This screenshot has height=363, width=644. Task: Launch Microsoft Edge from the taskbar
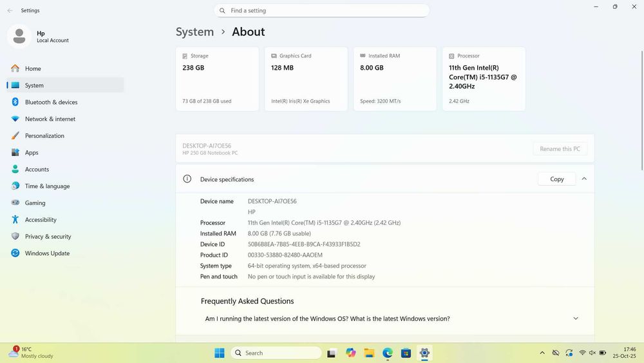click(387, 353)
